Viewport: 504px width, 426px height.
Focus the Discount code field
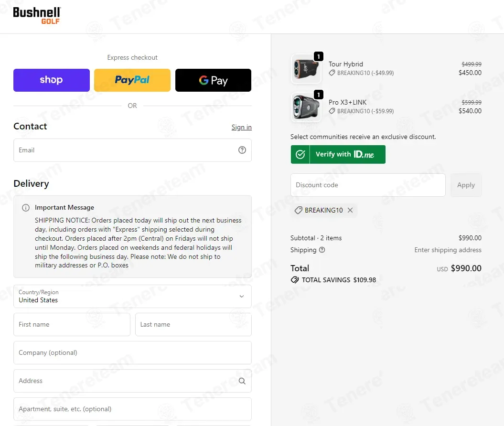click(368, 185)
